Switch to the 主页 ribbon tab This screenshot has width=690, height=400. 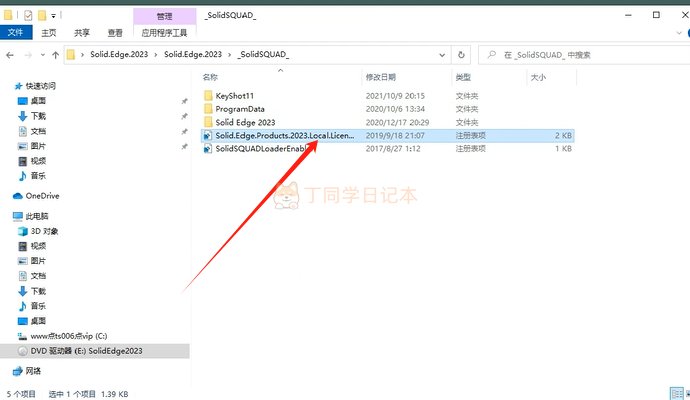pyautogui.click(x=48, y=33)
